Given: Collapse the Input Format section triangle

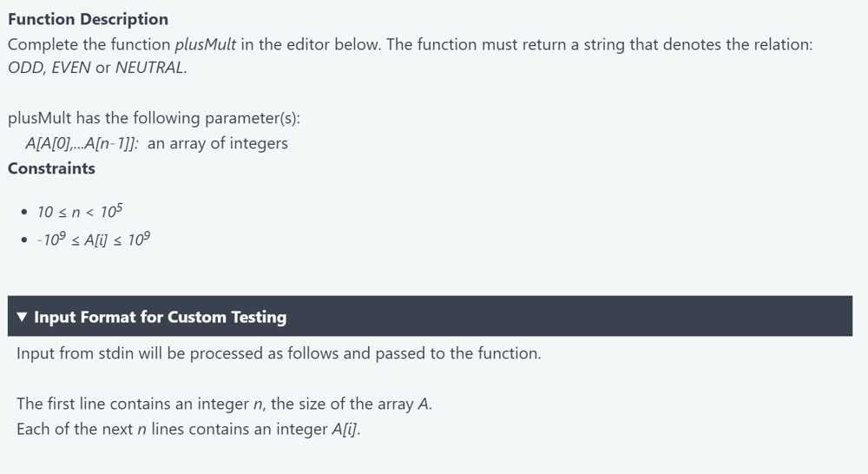Looking at the screenshot, I should click(x=22, y=317).
